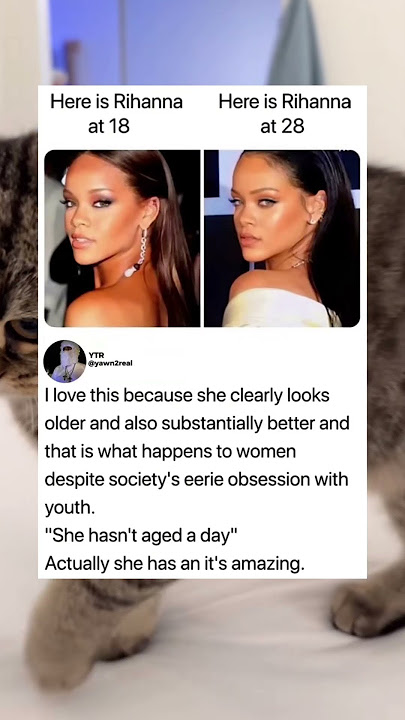This screenshot has height=720, width=405.
Task: Open the left photo captioned at 18
Action: click(x=122, y=238)
